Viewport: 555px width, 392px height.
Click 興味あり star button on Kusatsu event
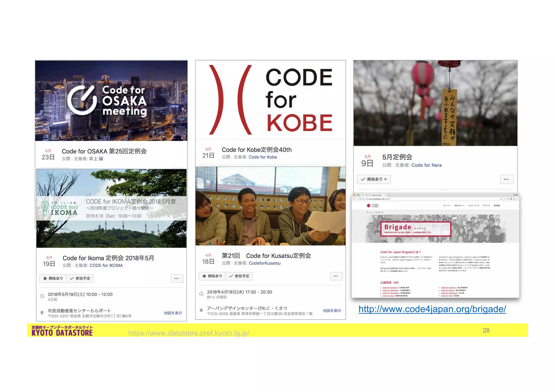pyautogui.click(x=212, y=276)
